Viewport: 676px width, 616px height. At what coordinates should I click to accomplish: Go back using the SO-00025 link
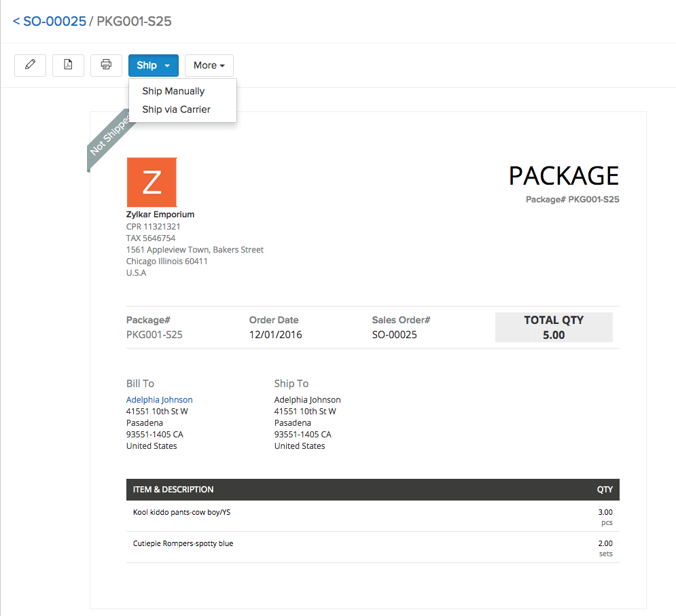pos(48,21)
